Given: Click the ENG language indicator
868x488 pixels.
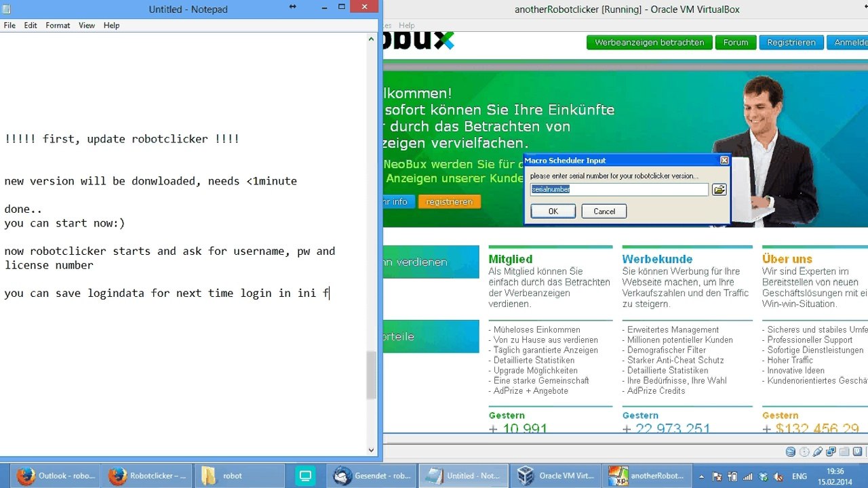Looking at the screenshot, I should point(800,476).
